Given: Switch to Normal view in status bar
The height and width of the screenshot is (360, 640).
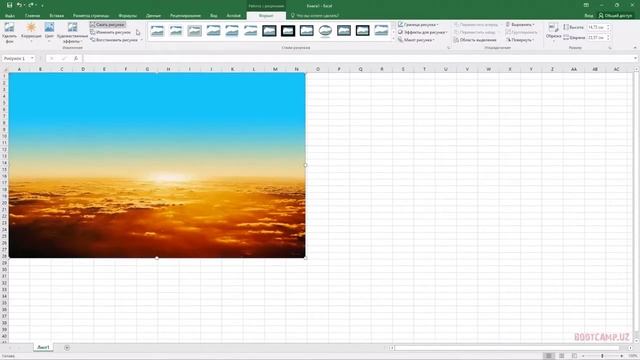Looking at the screenshot, I should point(549,356).
